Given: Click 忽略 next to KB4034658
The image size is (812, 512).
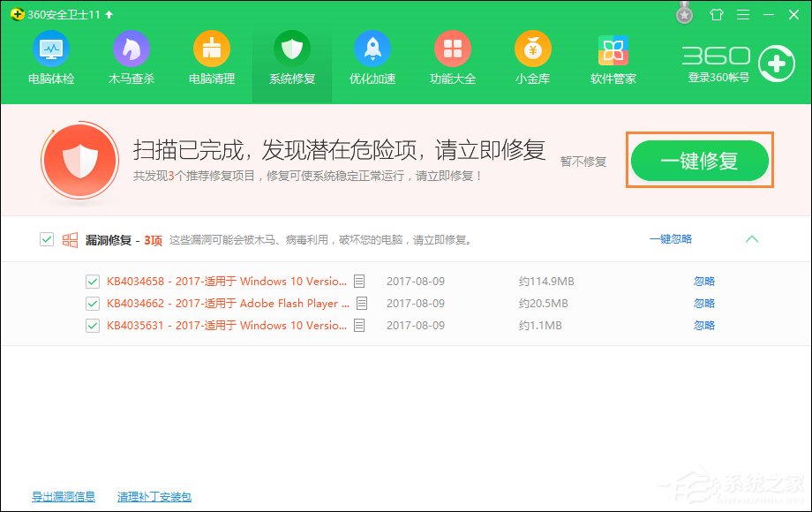Looking at the screenshot, I should pyautogui.click(x=705, y=281).
